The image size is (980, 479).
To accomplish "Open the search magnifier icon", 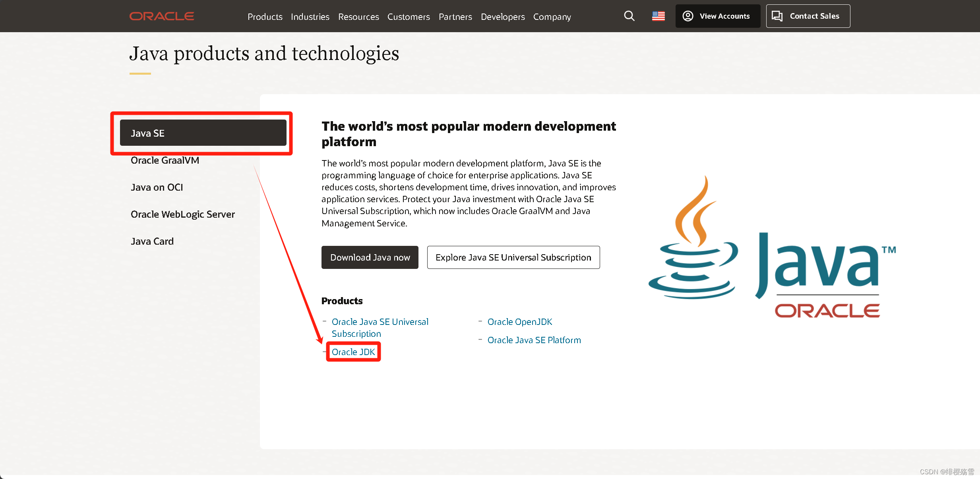I will [x=629, y=16].
